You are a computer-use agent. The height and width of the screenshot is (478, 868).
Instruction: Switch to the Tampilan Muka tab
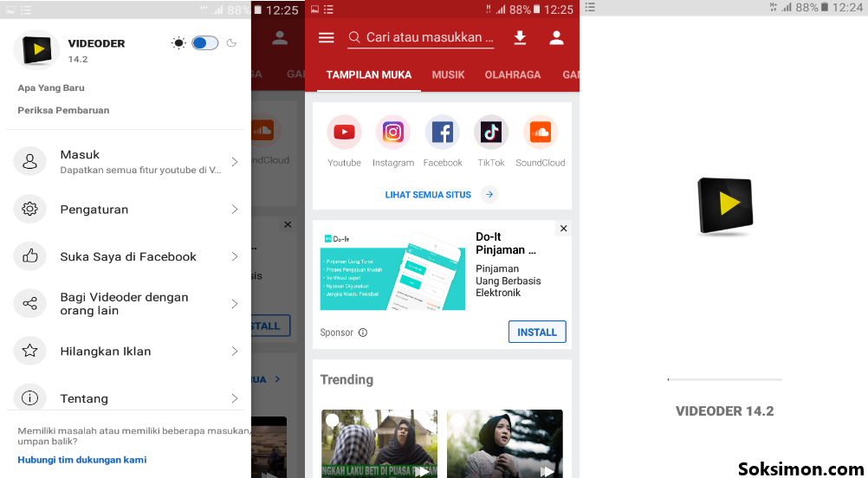coord(369,74)
